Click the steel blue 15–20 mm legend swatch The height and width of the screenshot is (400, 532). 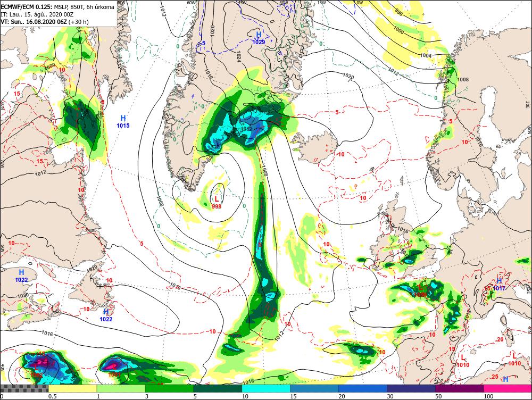pos(314,388)
